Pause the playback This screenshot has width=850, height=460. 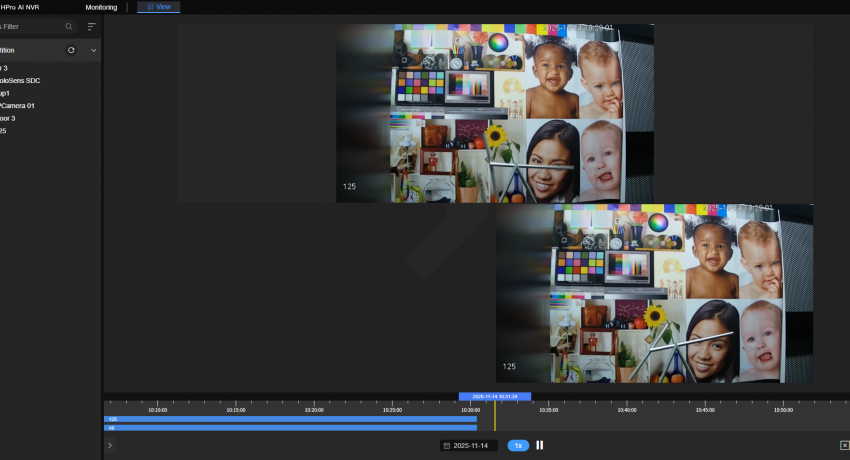[x=539, y=445]
